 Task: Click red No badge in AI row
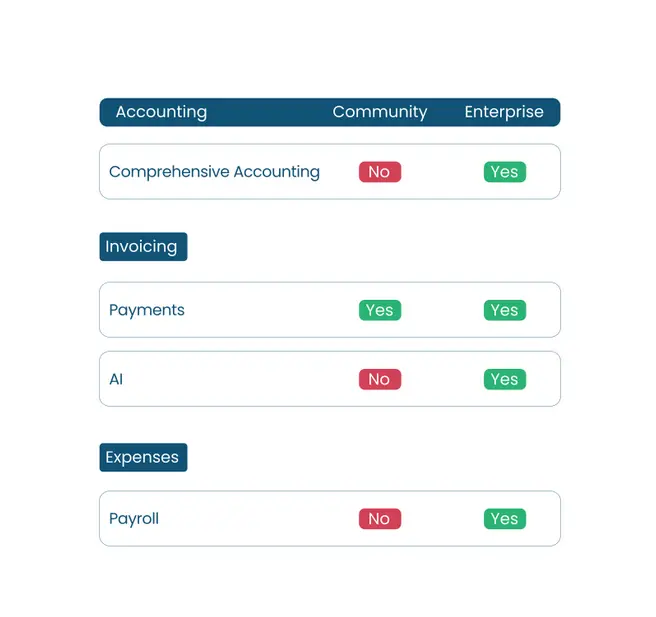click(x=380, y=379)
